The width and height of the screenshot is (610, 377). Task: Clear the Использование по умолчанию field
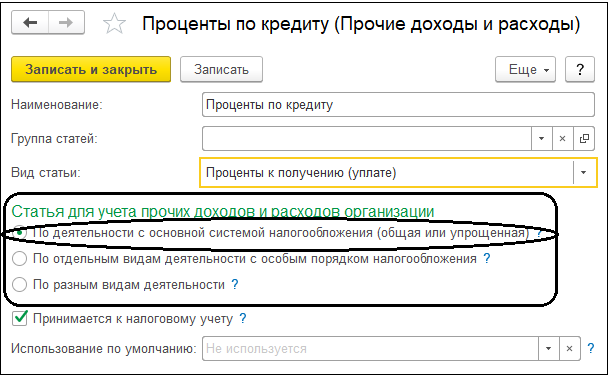point(569,349)
